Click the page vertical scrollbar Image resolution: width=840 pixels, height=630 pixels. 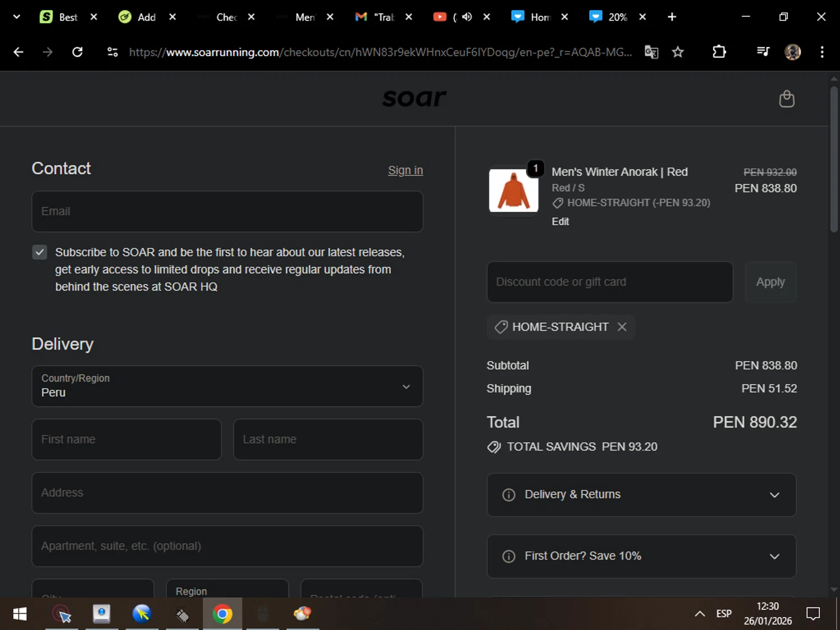[x=834, y=160]
